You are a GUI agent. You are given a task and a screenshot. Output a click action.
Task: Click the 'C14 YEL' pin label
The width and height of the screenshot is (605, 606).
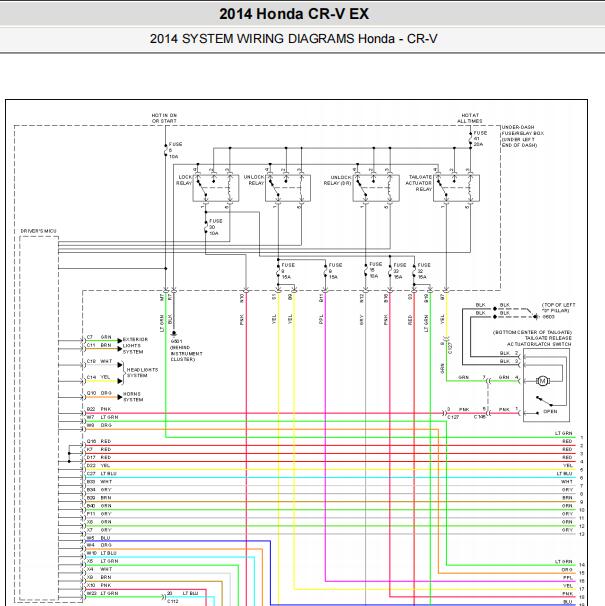click(99, 377)
